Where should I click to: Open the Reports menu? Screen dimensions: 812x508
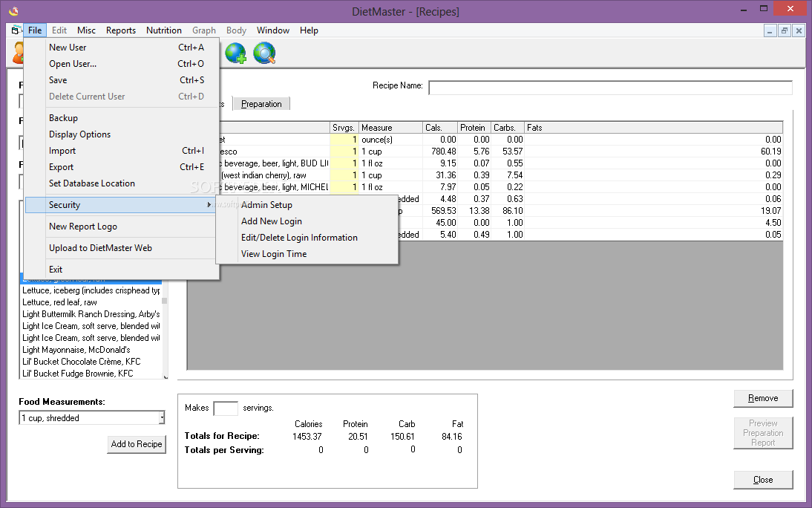tap(121, 30)
